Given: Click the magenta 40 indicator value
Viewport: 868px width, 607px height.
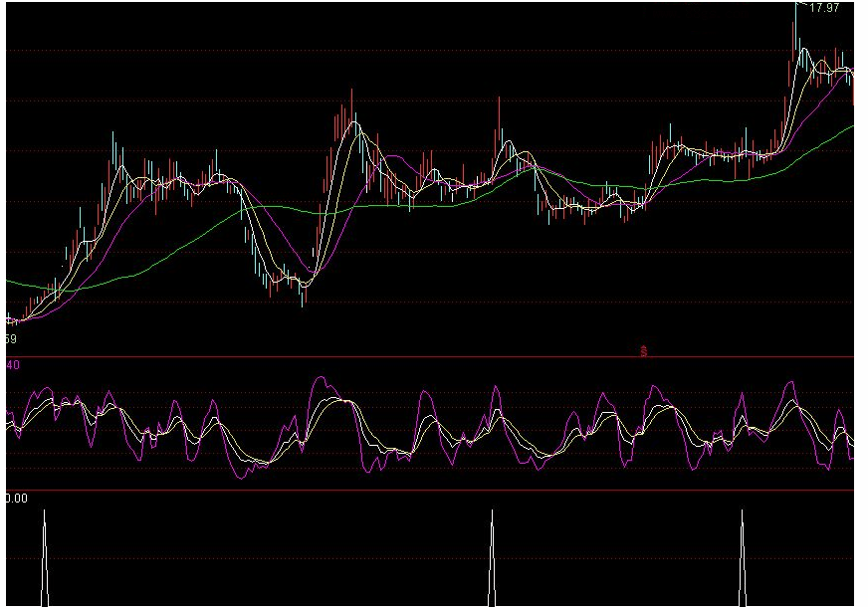Looking at the screenshot, I should click(13, 365).
